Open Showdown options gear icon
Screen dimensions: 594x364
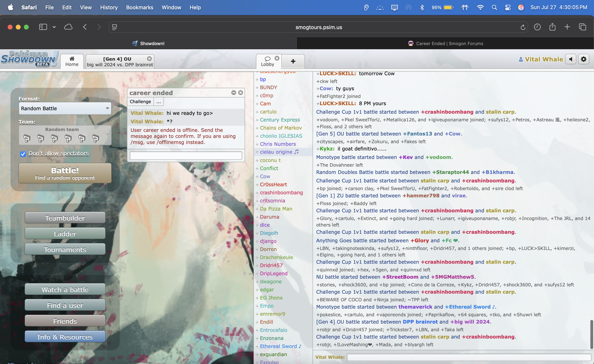coord(584,59)
